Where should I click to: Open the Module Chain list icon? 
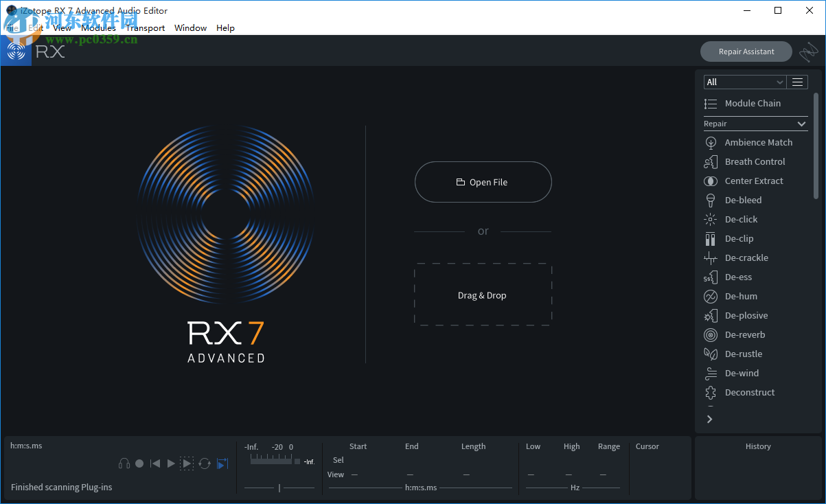pyautogui.click(x=711, y=104)
